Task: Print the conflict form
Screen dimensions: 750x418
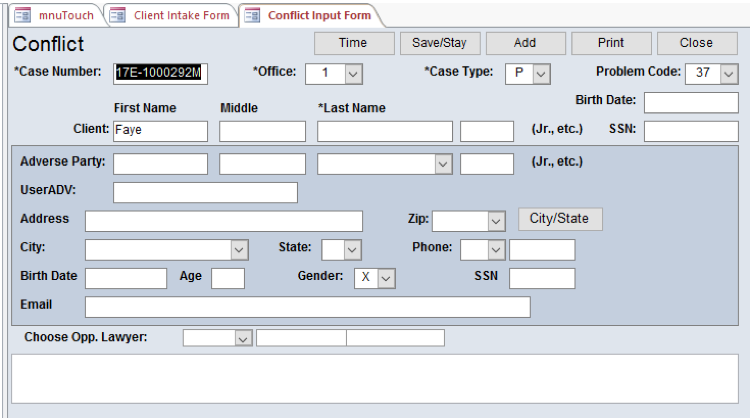Action: point(611,43)
